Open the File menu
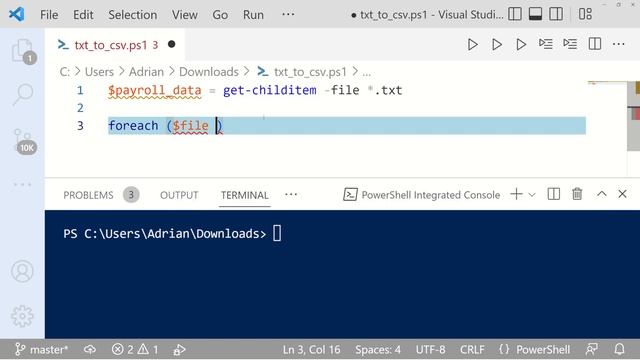This screenshot has width=640, height=360. point(49,15)
